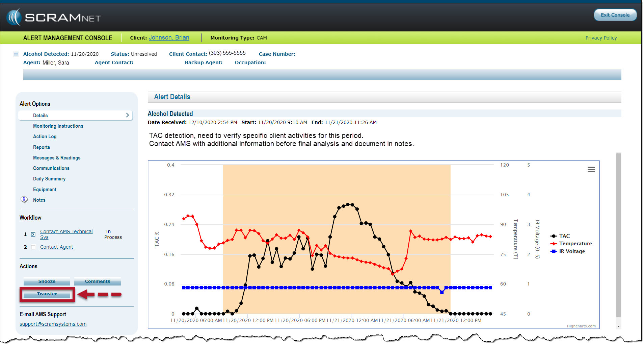Viewport: 644px width, 347px height.
Task: Check the Contact Agent workflow checkbox
Action: click(33, 247)
